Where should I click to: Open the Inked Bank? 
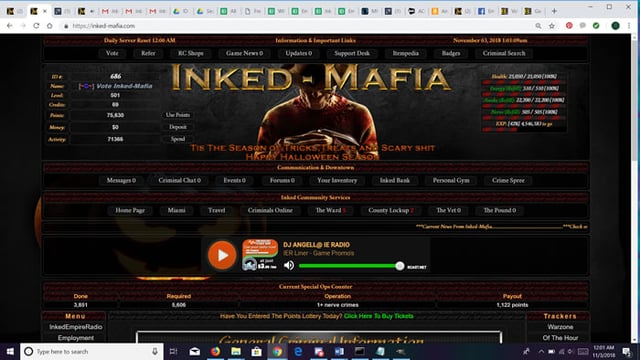395,180
